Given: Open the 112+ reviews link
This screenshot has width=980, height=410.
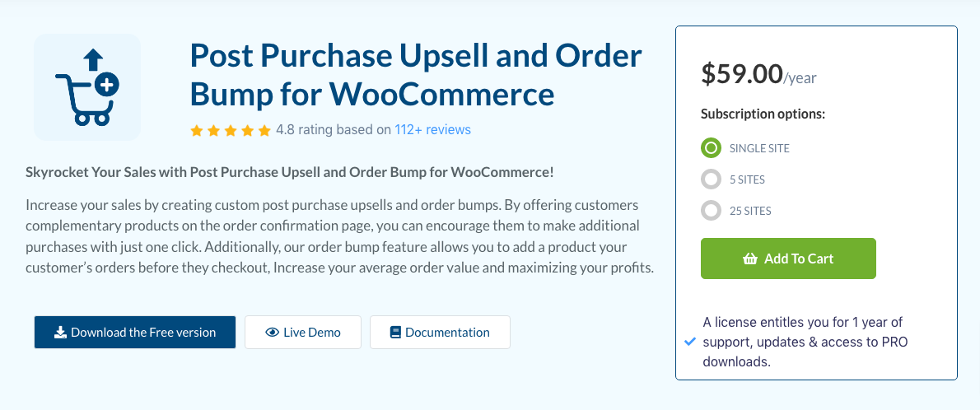Looking at the screenshot, I should tap(432, 130).
